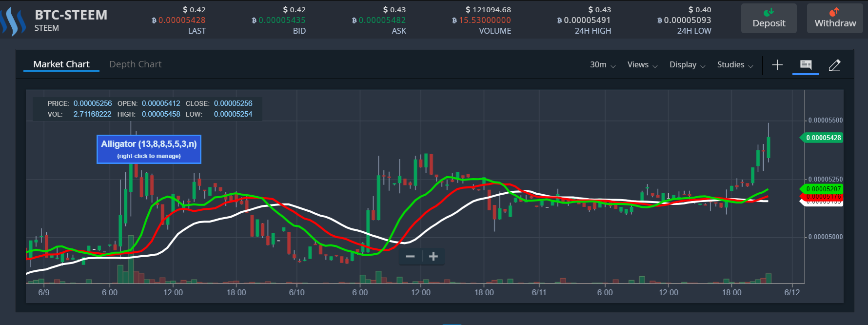
Task: Click the VOL value 2.71168222
Action: tap(92, 114)
